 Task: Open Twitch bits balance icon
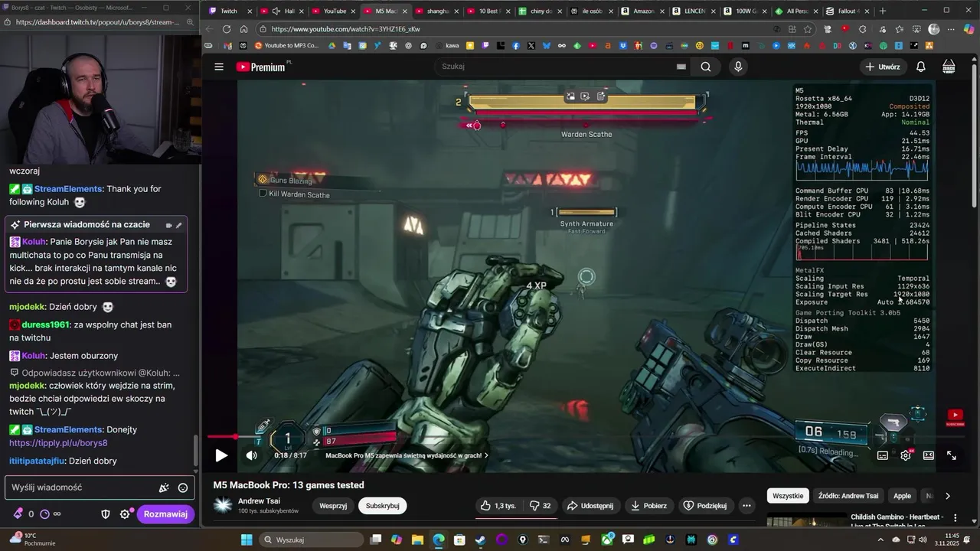[18, 514]
